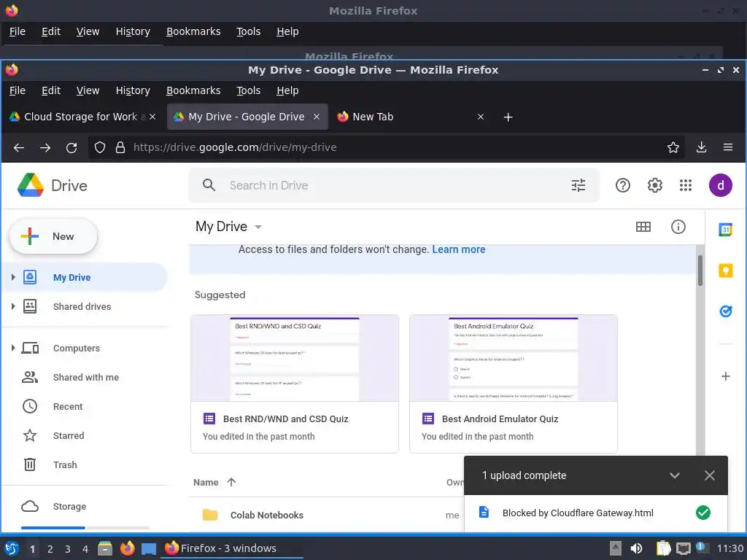Show file details info icon
This screenshot has height=560, width=747.
(678, 227)
